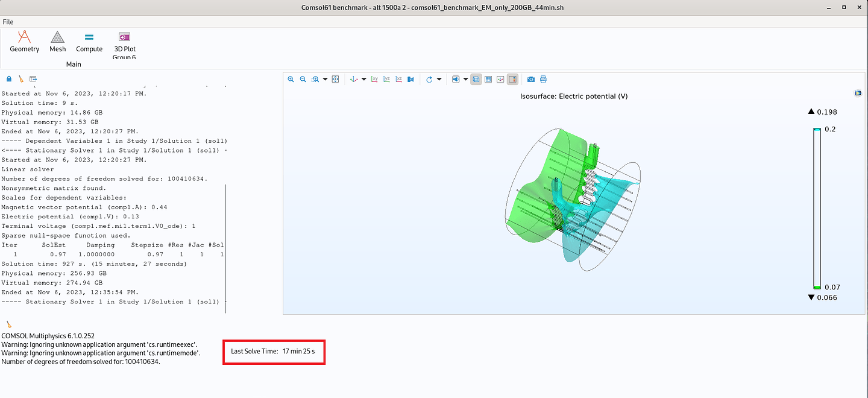Click the color legend maximum marker
This screenshot has height=398, width=868.
(812, 112)
